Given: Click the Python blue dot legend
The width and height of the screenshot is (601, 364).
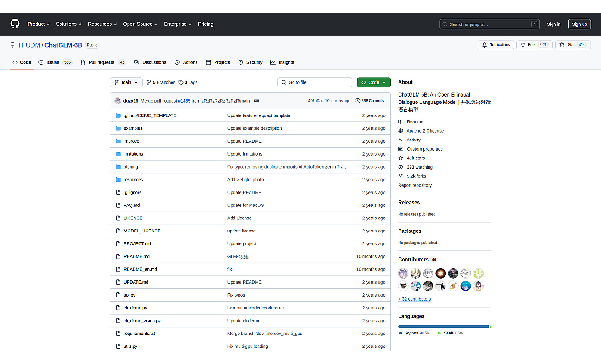Looking at the screenshot, I should [x=400, y=333].
